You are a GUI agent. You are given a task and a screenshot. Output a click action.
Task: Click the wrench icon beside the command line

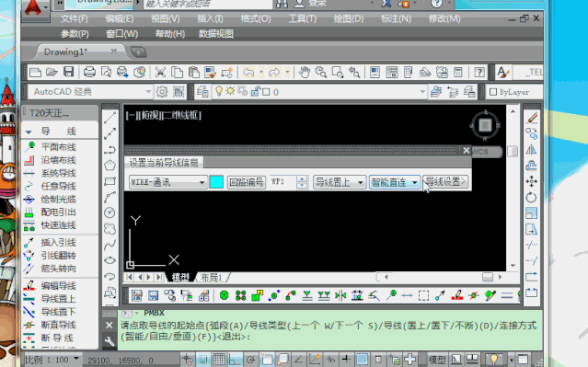[x=110, y=341]
